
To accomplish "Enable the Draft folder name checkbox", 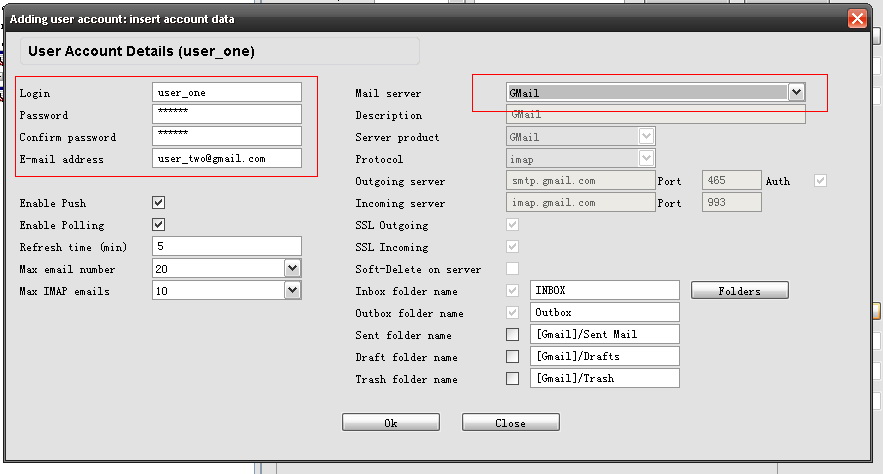I will [x=512, y=356].
